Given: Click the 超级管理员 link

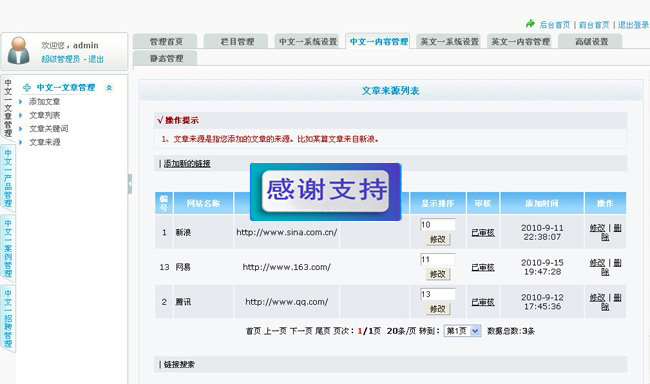Looking at the screenshot, I should [x=61, y=59].
